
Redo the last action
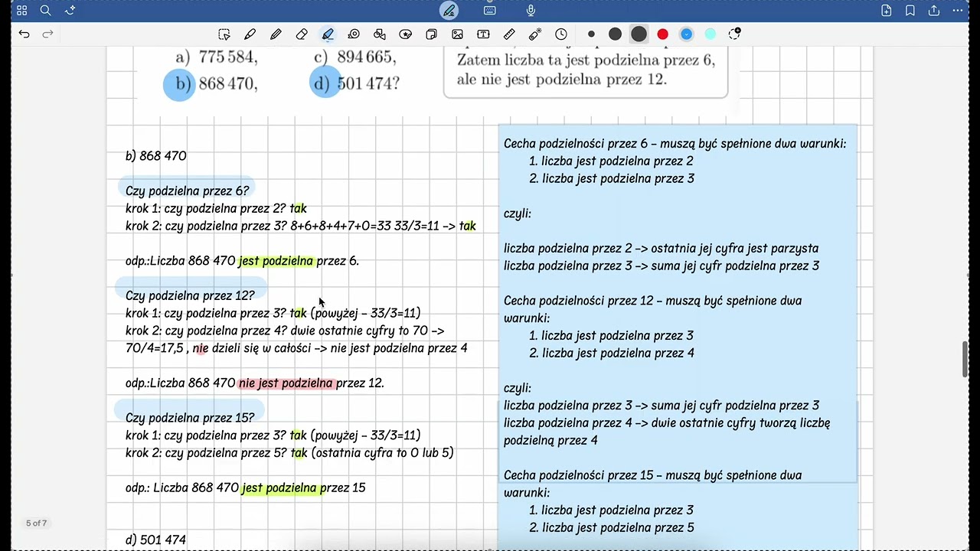click(x=47, y=34)
